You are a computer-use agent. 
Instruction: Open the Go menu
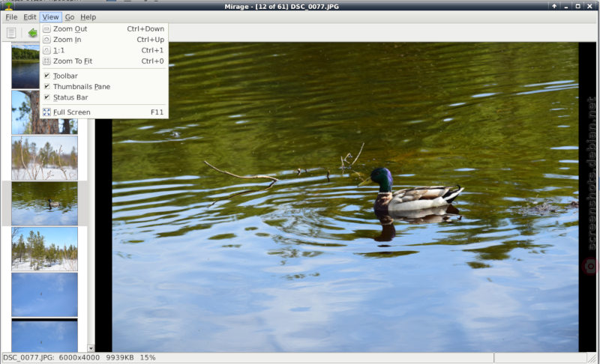(x=69, y=17)
